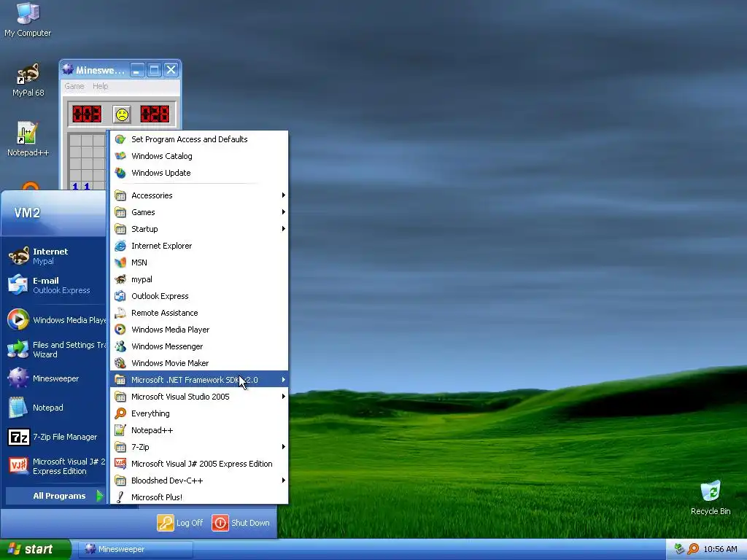Expand Microsoft .NET Framework SDK v2.0 submenu
The width and height of the screenshot is (747, 560).
pos(199,380)
